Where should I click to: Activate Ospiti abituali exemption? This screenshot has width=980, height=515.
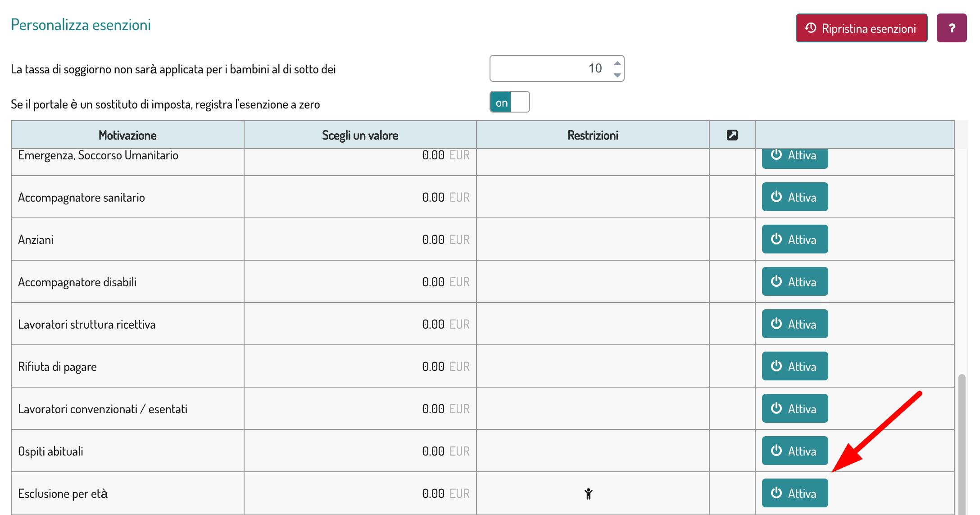[x=794, y=451]
